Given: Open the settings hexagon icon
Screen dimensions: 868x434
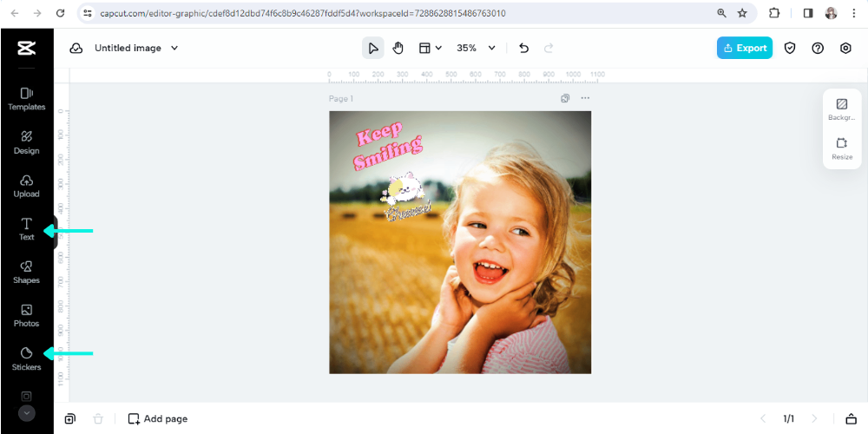Looking at the screenshot, I should (845, 48).
